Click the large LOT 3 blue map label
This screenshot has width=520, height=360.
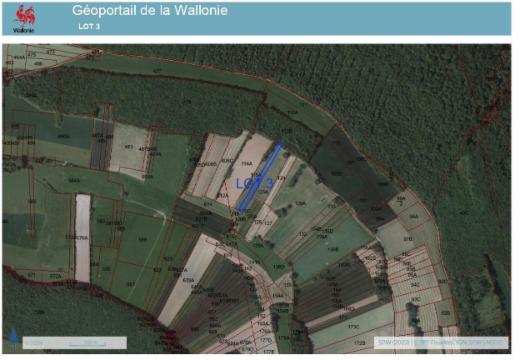[255, 184]
